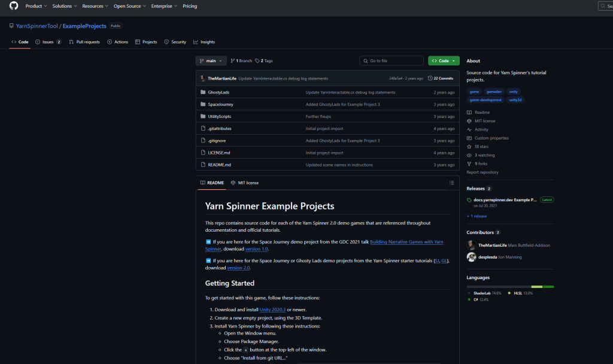Image resolution: width=613 pixels, height=364 pixels.
Task: Click the 'game' topic tag
Action: (474, 92)
